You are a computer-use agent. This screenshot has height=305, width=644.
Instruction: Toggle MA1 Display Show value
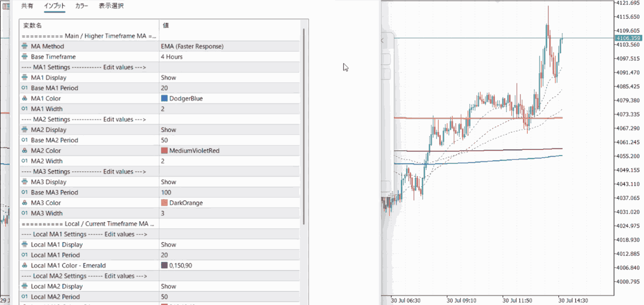click(229, 78)
